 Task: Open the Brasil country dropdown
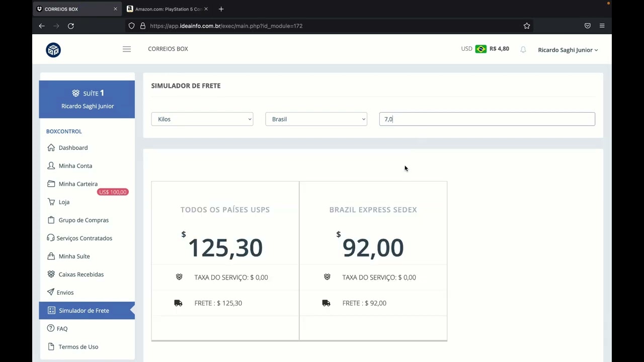click(x=316, y=119)
